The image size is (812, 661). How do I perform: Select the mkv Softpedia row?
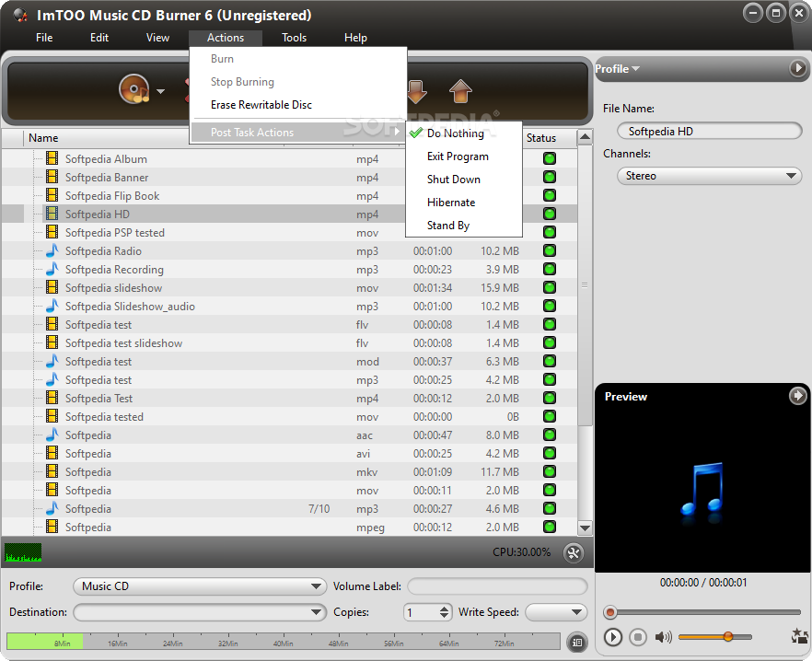[x=289, y=472]
